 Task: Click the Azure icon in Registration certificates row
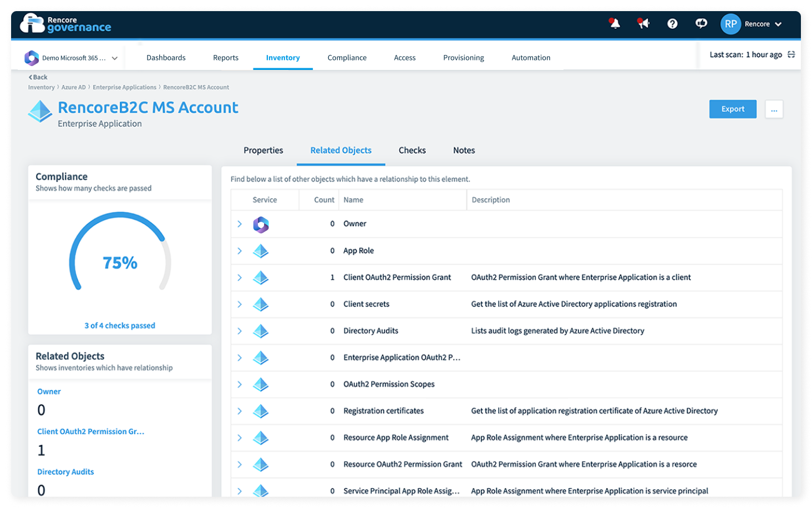pyautogui.click(x=261, y=411)
